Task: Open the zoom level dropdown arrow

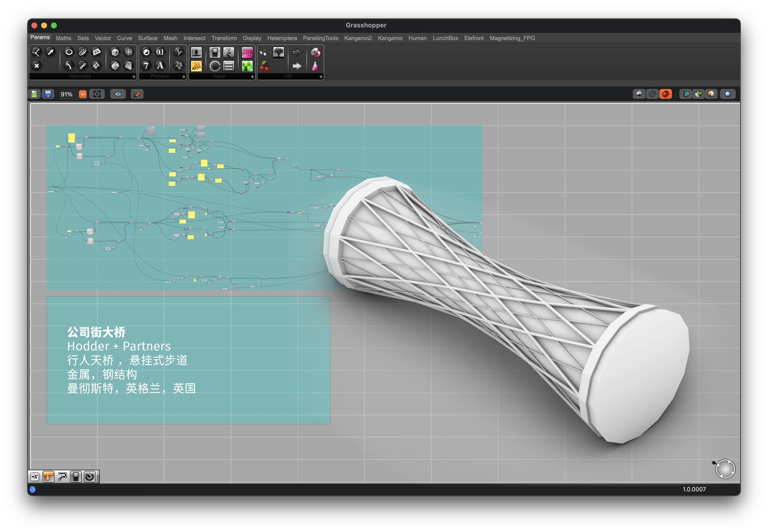Action: [x=82, y=94]
